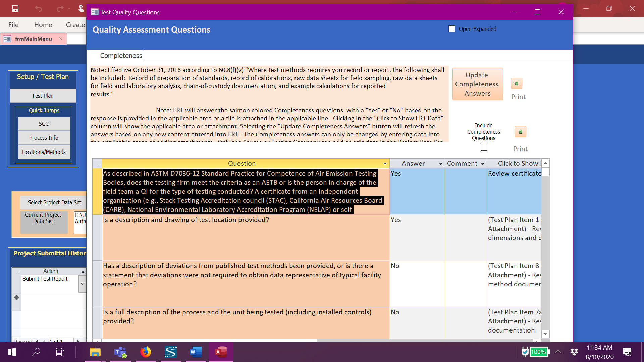
Task: Click the upper Print icon button
Action: pos(517,84)
